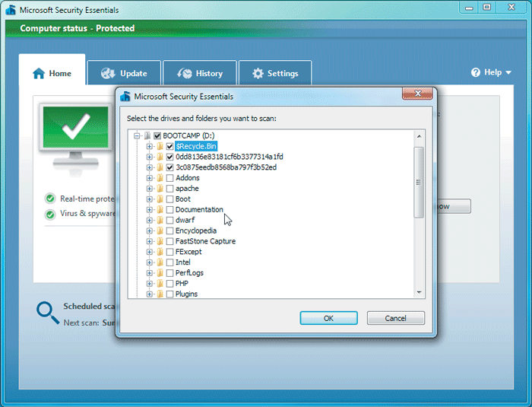Click the folder icon next to $Recycle.Bin
Image resolution: width=532 pixels, height=407 pixels.
(x=160, y=146)
